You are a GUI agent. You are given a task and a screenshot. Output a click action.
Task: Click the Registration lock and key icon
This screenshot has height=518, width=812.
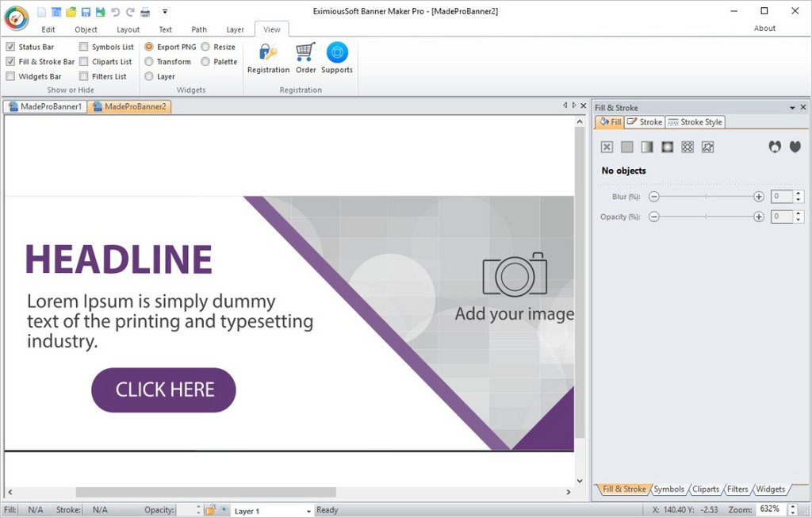click(x=268, y=53)
